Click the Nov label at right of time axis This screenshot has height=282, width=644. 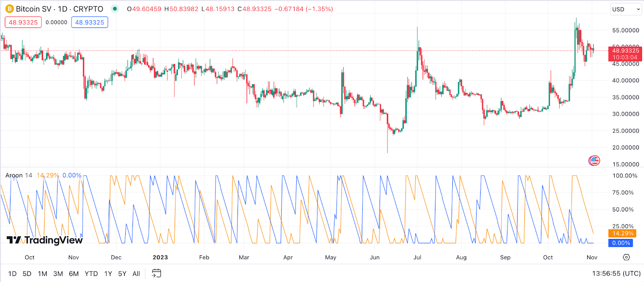click(x=592, y=257)
